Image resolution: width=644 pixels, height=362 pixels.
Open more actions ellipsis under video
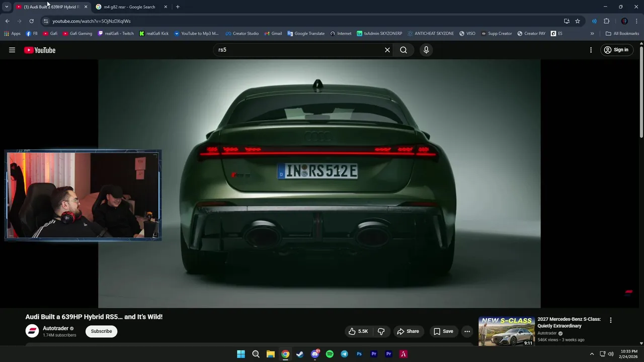point(467,331)
